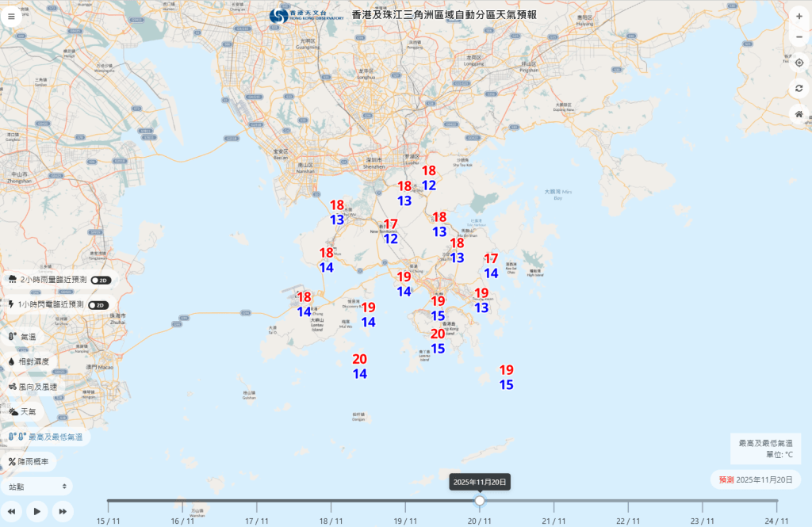Click the geolocation target button
The height and width of the screenshot is (527, 812).
(799, 63)
